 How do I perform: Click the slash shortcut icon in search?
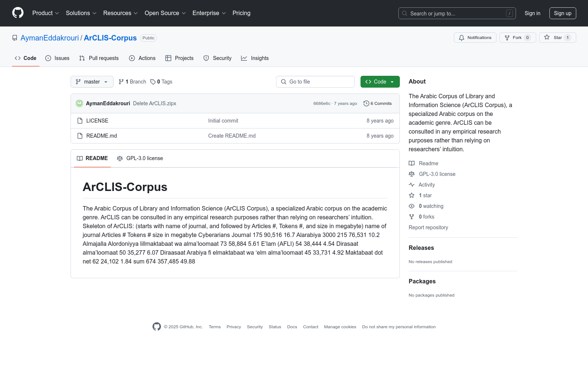coord(509,13)
